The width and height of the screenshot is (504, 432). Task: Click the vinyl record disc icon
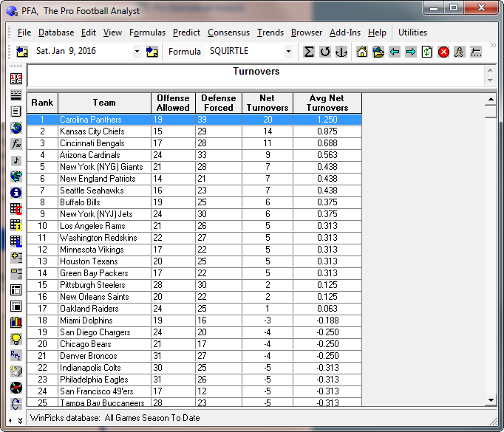coord(16,388)
